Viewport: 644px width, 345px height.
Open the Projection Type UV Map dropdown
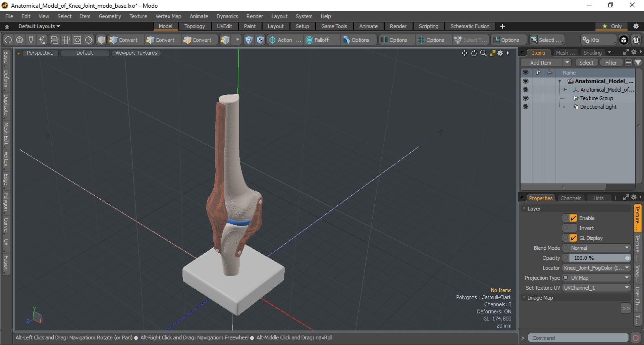[600, 278]
